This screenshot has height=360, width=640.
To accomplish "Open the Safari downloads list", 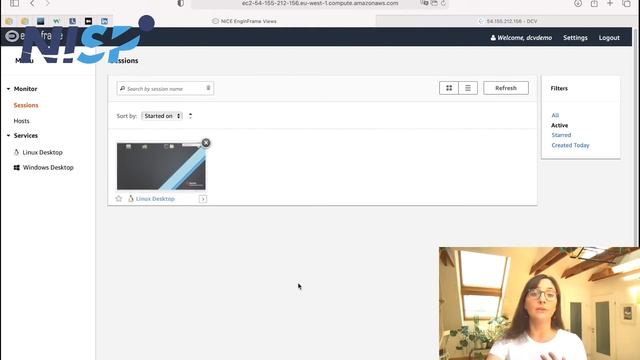I will pos(578,3).
